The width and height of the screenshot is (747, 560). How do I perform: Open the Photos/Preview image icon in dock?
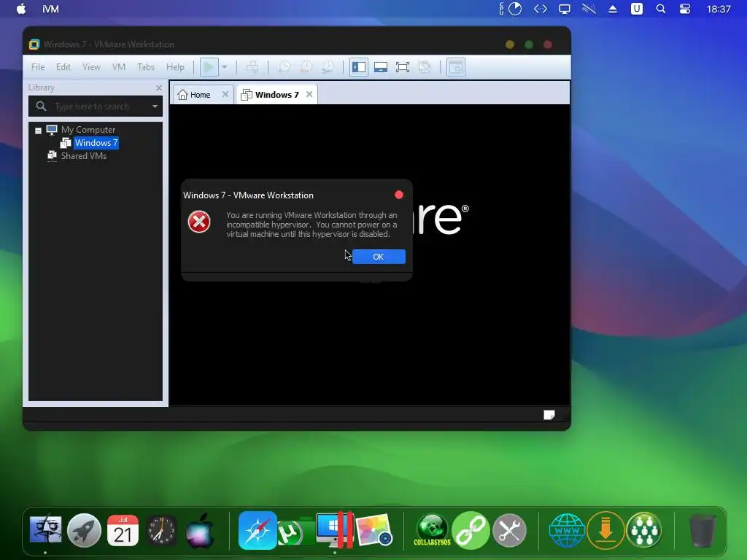[373, 530]
